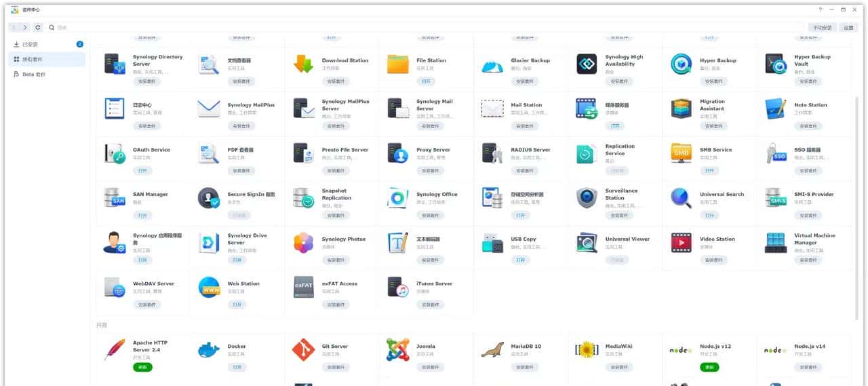Select the Surveillance Station camera icon
The height and width of the screenshot is (386, 868).
click(587, 198)
